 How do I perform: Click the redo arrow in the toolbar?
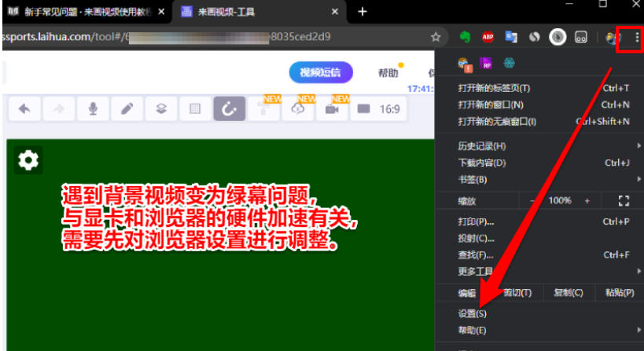pyautogui.click(x=59, y=108)
